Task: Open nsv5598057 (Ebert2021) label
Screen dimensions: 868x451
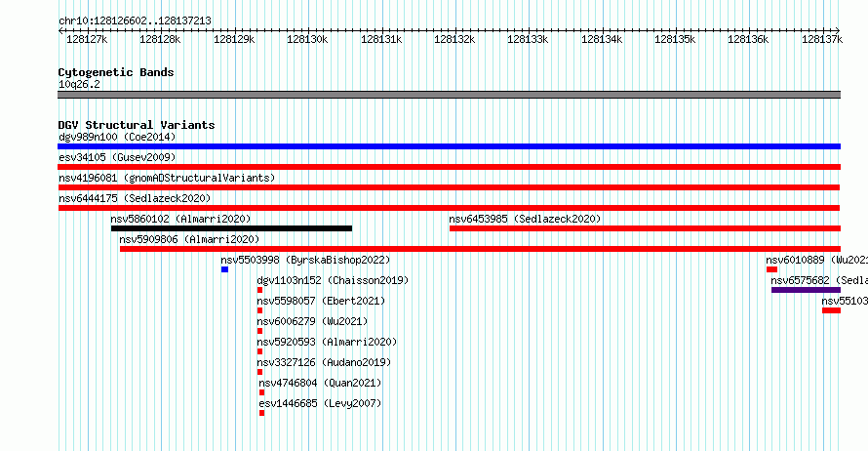Action: [321, 301]
